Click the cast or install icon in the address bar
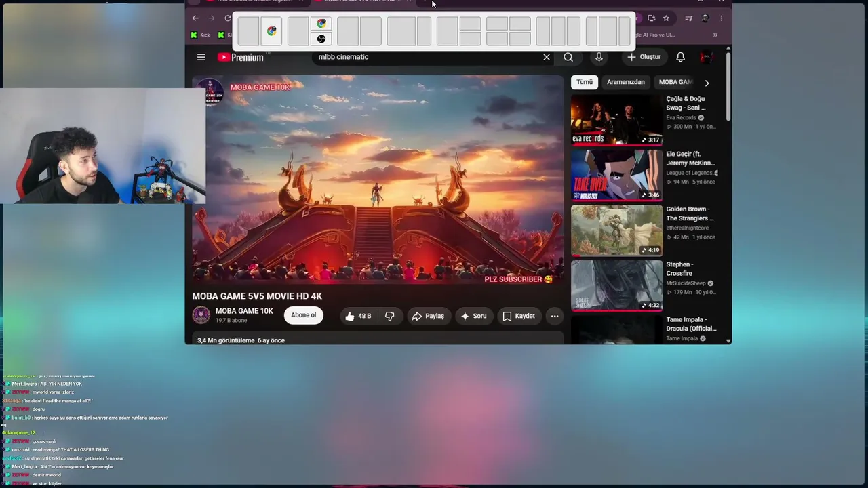Image resolution: width=868 pixels, height=488 pixels. pos(651,18)
